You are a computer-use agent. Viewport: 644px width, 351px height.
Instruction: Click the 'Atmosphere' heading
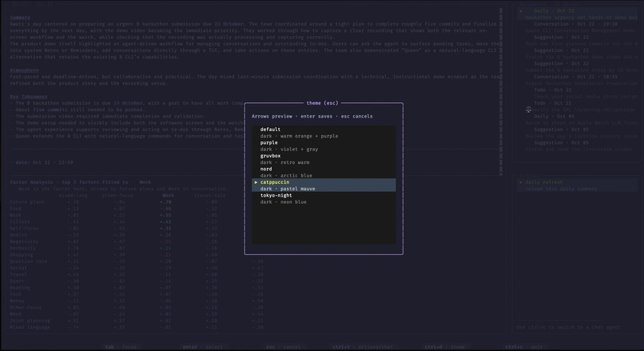tap(24, 70)
